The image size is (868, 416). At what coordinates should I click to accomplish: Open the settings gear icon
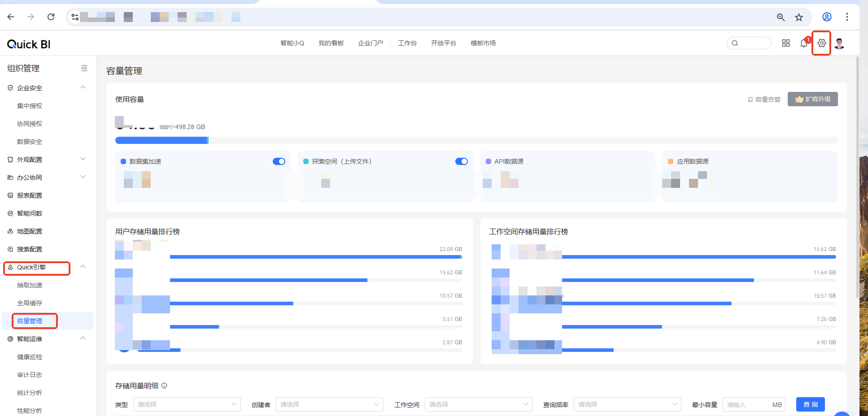tap(821, 43)
